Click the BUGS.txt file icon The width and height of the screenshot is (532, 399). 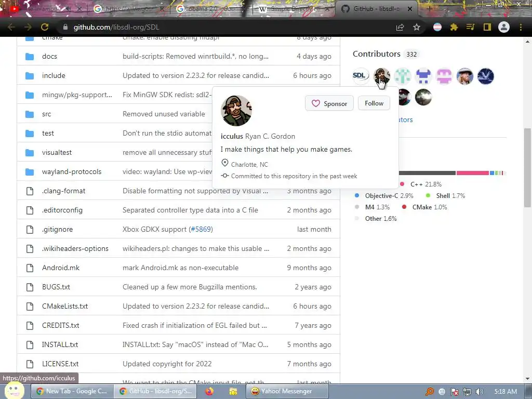[x=30, y=287]
